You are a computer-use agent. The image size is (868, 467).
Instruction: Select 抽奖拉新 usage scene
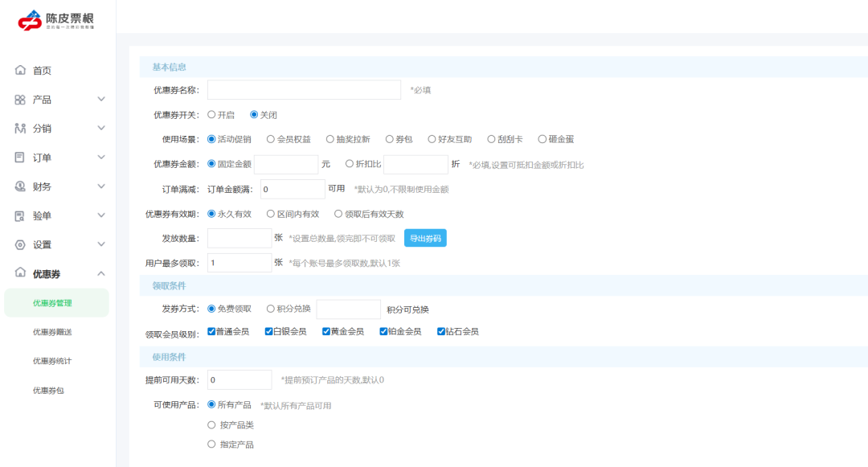330,139
